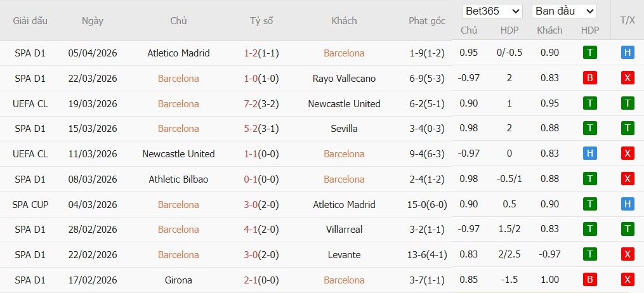Click the green T/X badge in Villarreal row

[x=628, y=230]
